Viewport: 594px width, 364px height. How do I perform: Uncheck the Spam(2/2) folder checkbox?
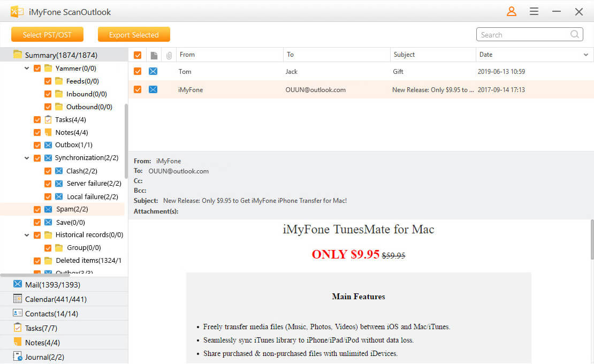pyautogui.click(x=37, y=209)
